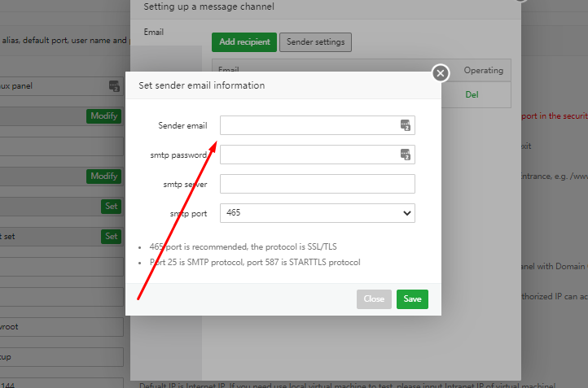The height and width of the screenshot is (388, 588).
Task: Click 'Setting up a message channel' title
Action: click(x=208, y=7)
